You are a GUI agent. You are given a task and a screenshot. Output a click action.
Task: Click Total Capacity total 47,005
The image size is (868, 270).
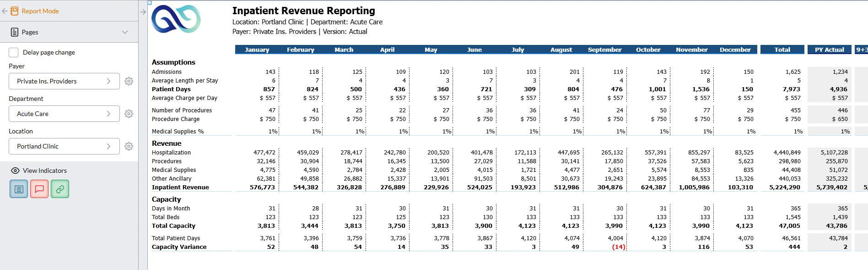pos(789,226)
